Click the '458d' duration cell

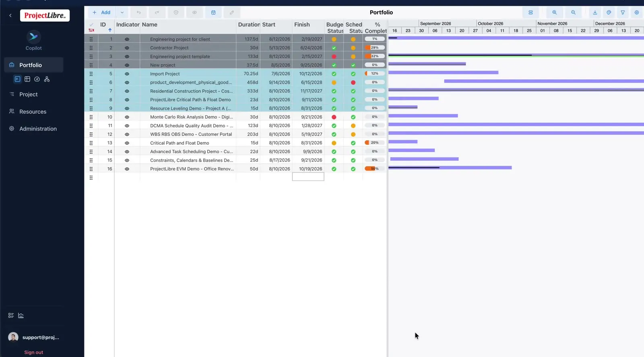tap(248, 82)
